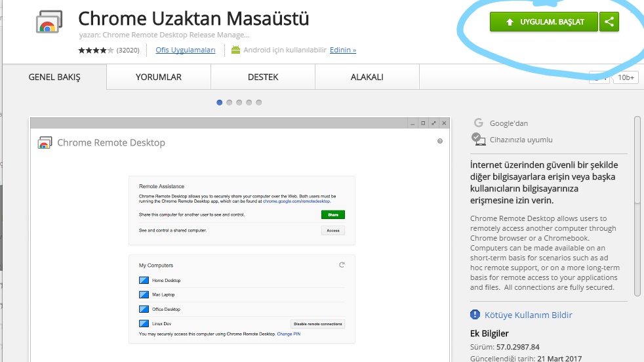
Task: Click the Linux Dev computer icon
Action: pos(144,323)
